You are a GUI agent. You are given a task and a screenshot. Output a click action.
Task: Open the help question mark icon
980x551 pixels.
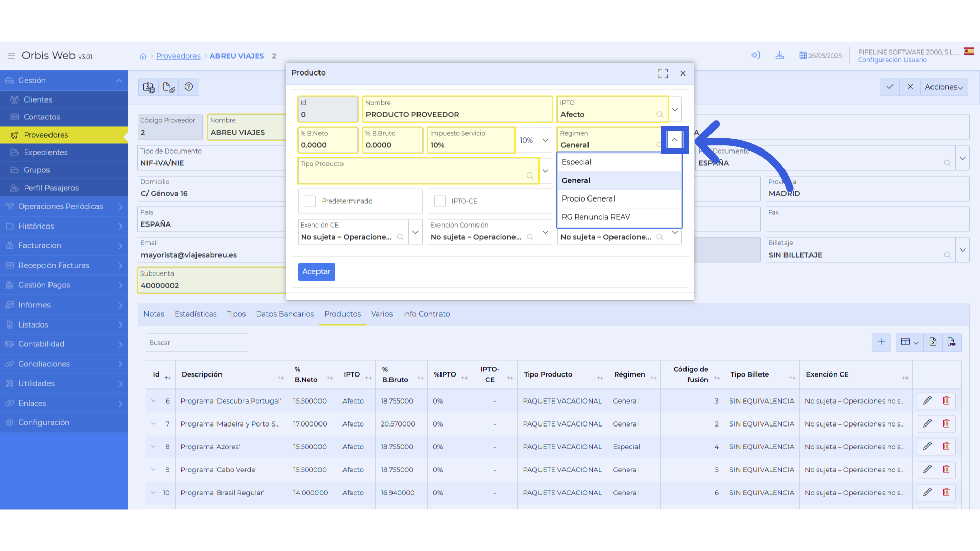(189, 87)
